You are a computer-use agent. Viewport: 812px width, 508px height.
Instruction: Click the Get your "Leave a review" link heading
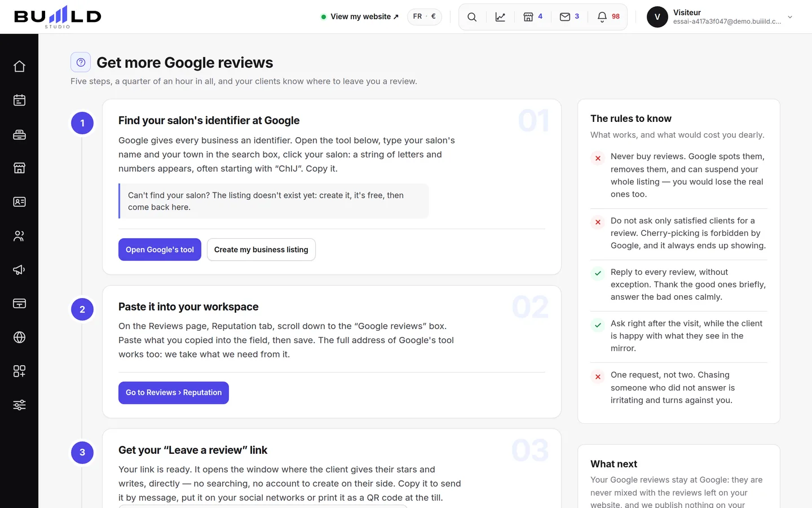pyautogui.click(x=193, y=450)
